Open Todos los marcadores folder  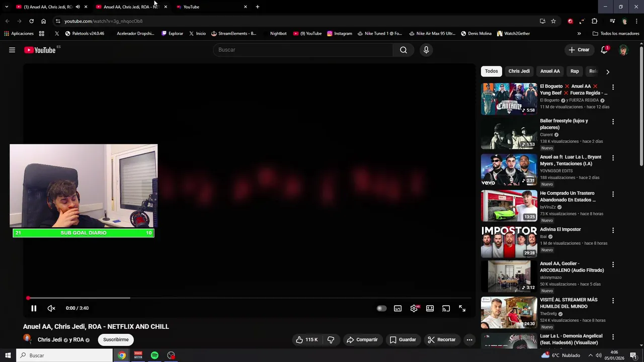tap(616, 34)
